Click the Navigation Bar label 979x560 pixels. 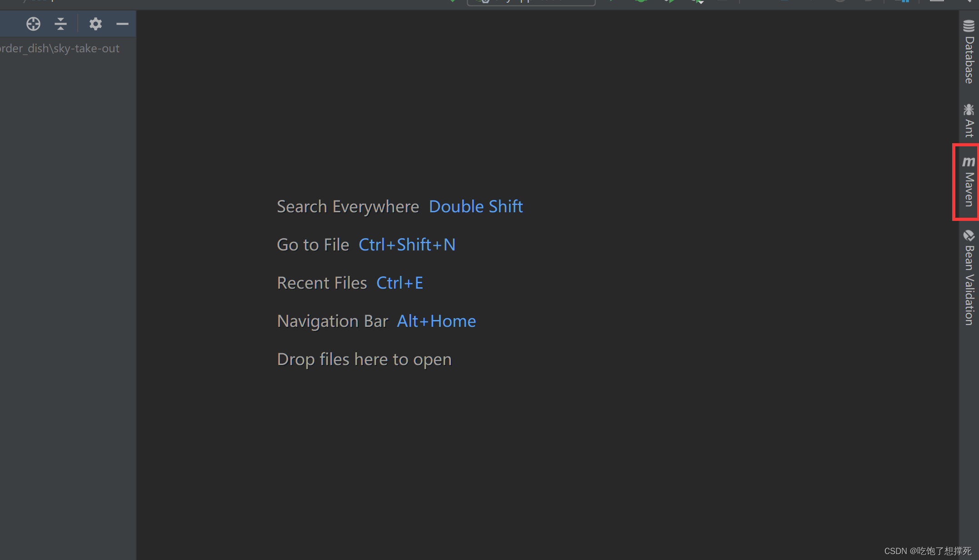pyautogui.click(x=332, y=321)
